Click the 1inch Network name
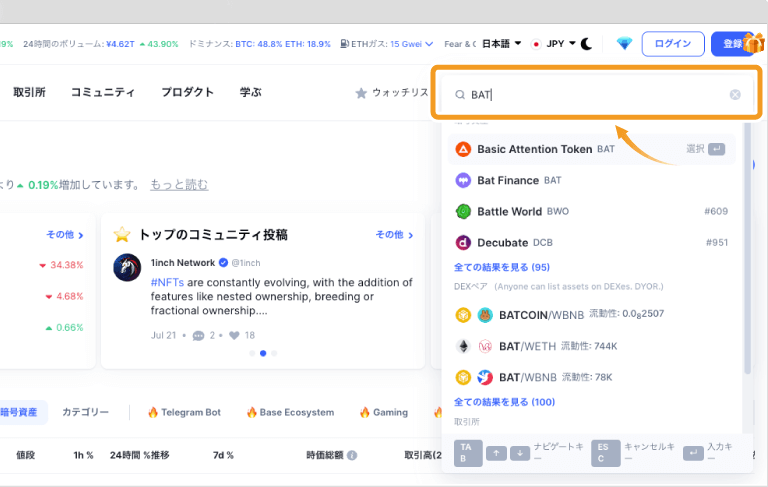Viewport: 768px width, 487px height. (x=183, y=263)
